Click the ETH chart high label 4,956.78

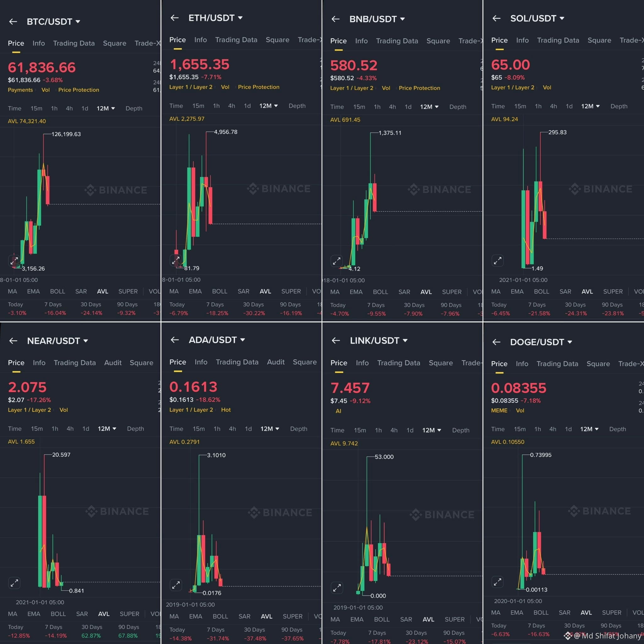pyautogui.click(x=226, y=132)
